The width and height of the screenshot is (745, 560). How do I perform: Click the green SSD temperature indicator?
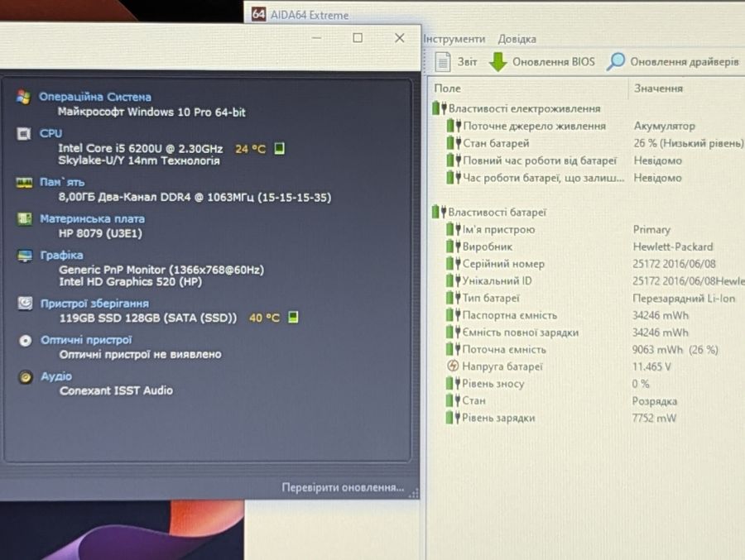[x=293, y=317]
